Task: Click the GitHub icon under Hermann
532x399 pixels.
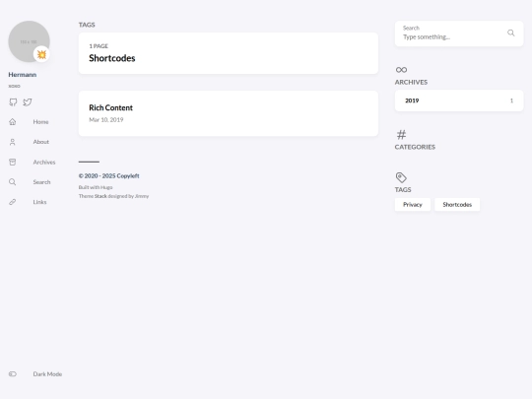Action: click(13, 102)
